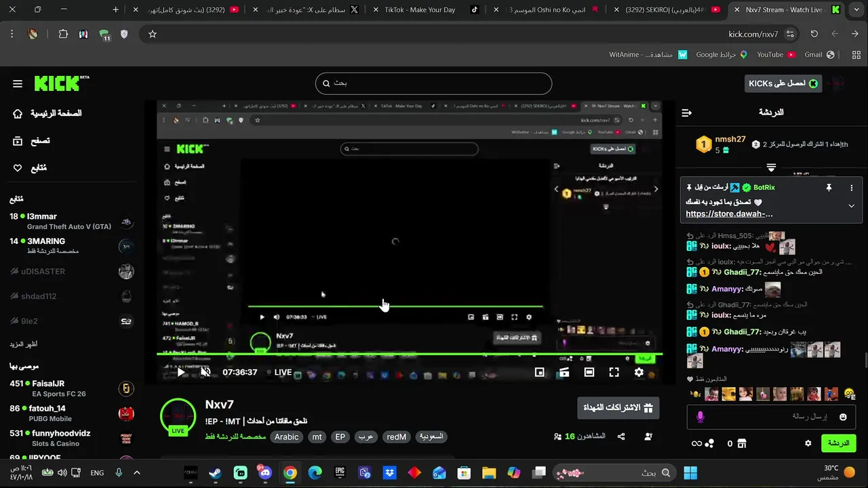Follow channel with person-check icon

648,437
